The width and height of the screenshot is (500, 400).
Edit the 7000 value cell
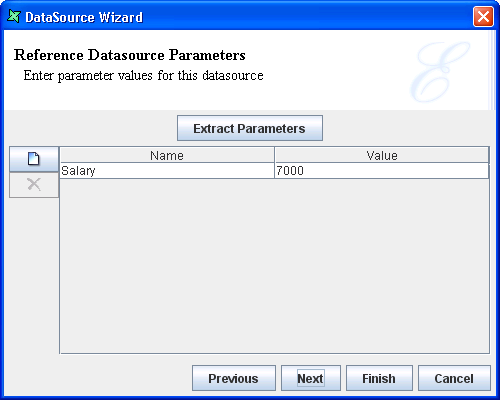tap(382, 171)
